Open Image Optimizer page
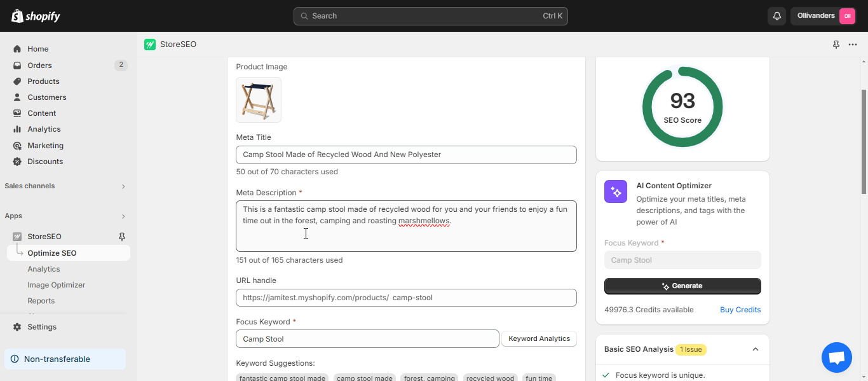 click(56, 285)
